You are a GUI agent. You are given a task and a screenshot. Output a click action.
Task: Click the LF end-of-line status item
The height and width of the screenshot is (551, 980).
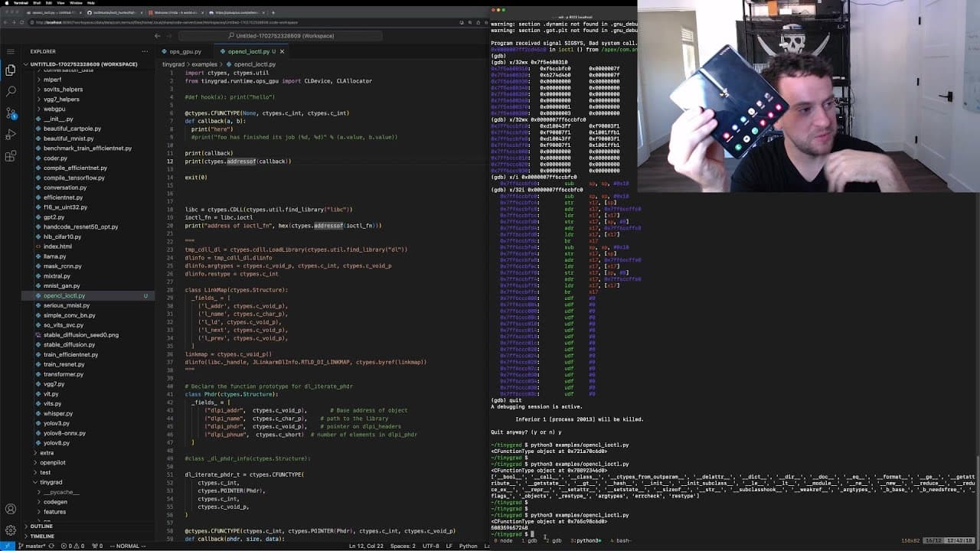pyautogui.click(x=448, y=546)
